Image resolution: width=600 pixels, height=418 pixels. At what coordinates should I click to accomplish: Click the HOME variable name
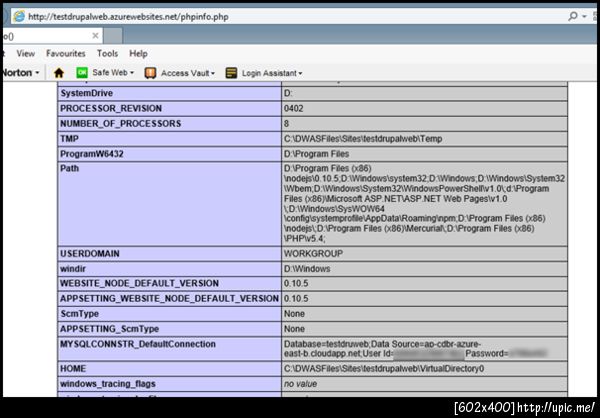(x=73, y=369)
